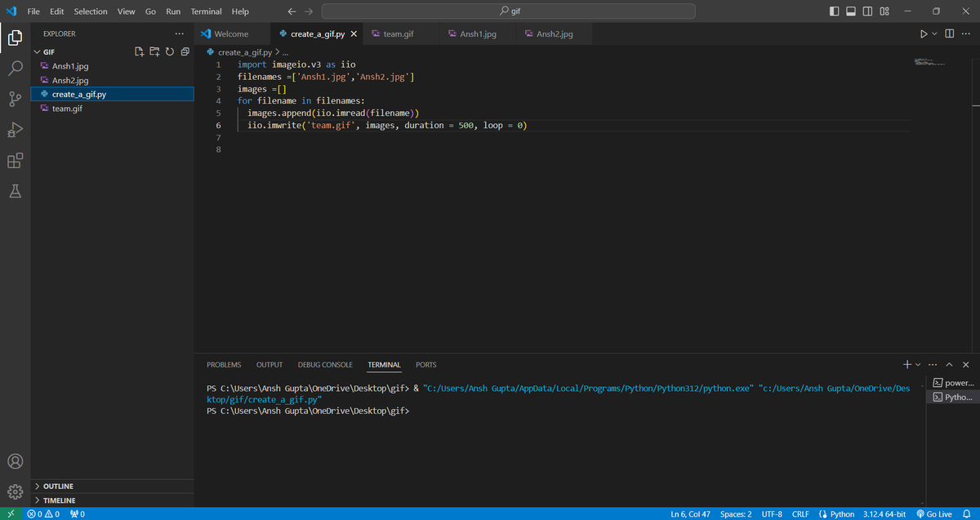Open the Search view in activity bar
Viewport: 980px width, 520px height.
[x=15, y=69]
